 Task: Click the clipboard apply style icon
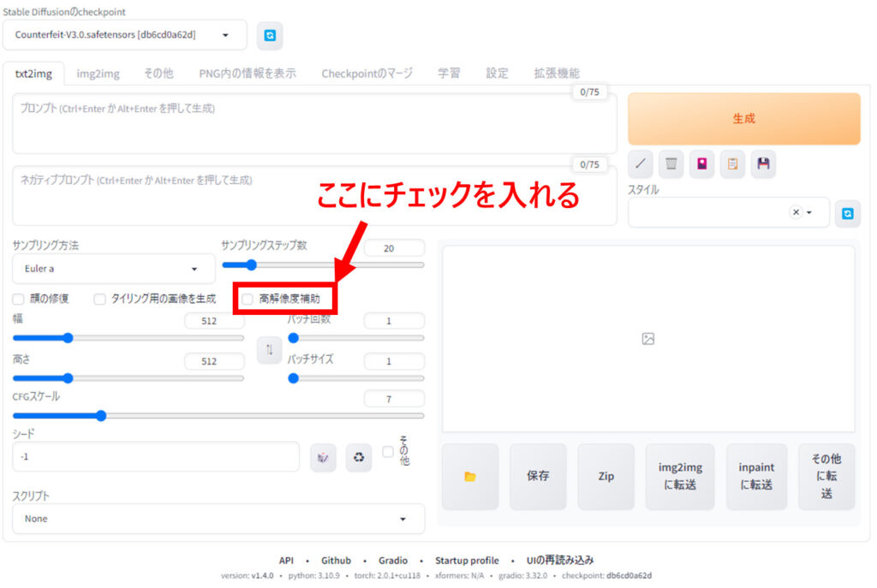(732, 163)
